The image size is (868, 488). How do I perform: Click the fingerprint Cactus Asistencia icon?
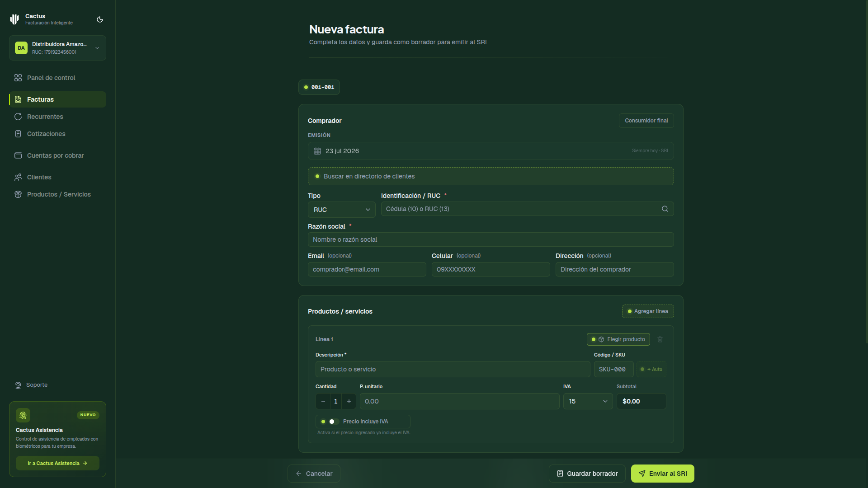pos(23,415)
